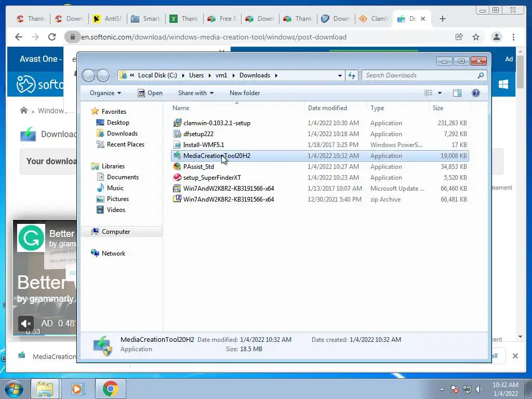532x399 pixels.
Task: Click the Microsoft Update Win7AndW2K8R2 file icon
Action: pyautogui.click(x=177, y=188)
